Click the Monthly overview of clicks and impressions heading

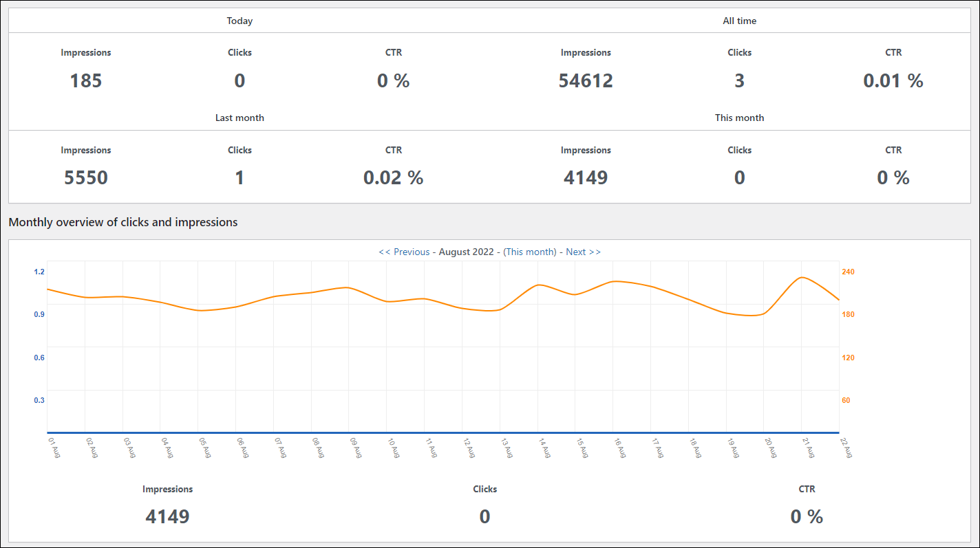click(x=123, y=222)
